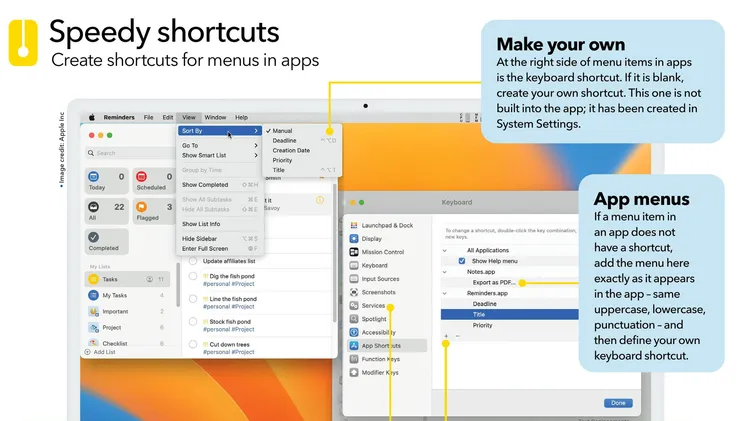Click the reminders list scrollbar
This screenshot has height=421, width=750.
click(x=334, y=254)
